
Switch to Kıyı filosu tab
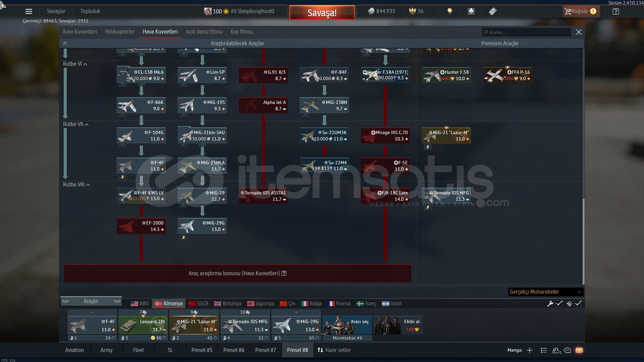pos(242,32)
